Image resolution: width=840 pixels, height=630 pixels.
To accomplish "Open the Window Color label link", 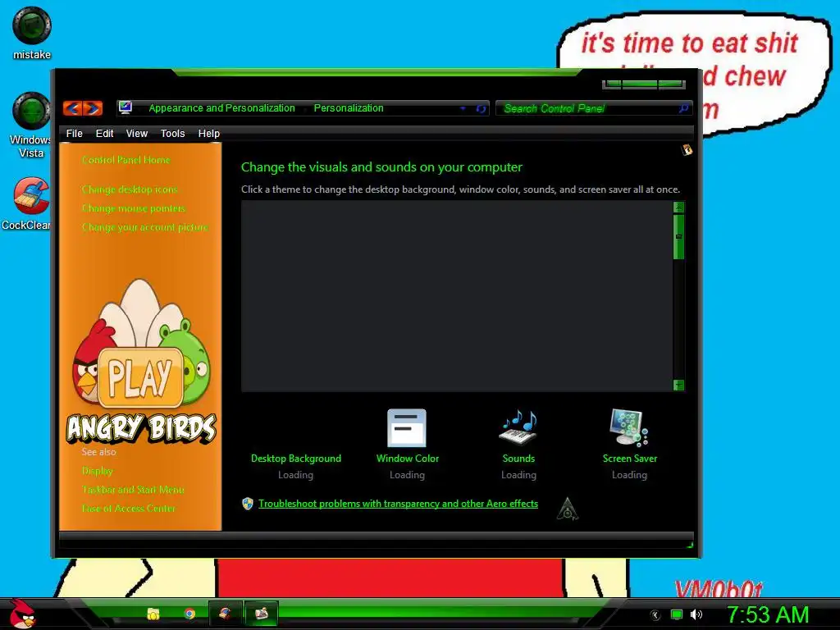I will 408,459.
